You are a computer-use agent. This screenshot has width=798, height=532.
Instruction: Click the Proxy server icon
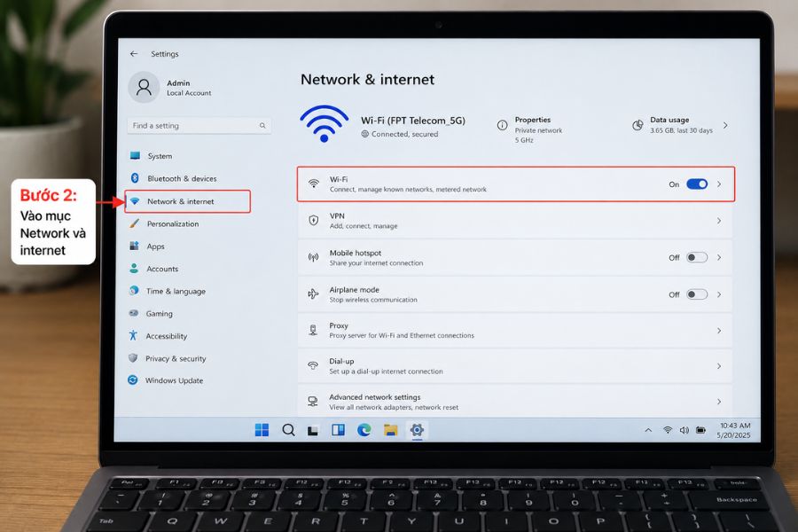(x=314, y=331)
